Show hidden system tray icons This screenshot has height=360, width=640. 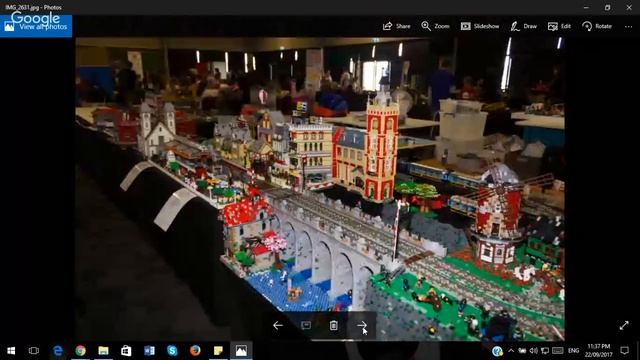[x=511, y=351]
